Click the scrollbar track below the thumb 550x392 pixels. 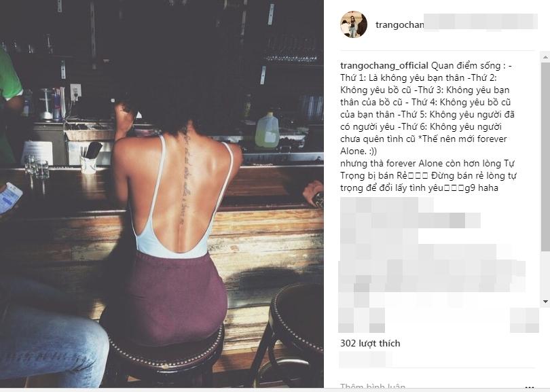point(545,274)
